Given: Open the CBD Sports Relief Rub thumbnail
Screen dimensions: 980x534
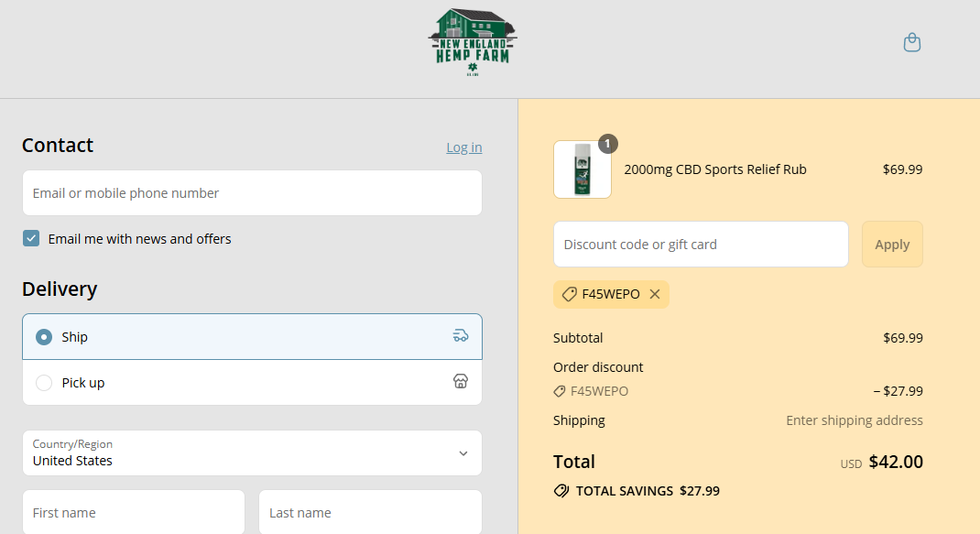Looking at the screenshot, I should coord(583,169).
